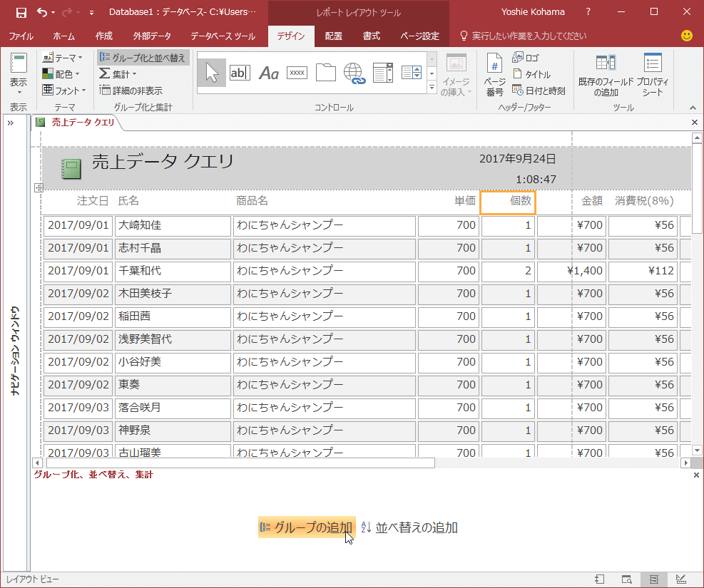The image size is (704, 588).
Task: Close the グループ化、並べ替え、集計 pane
Action: point(696,475)
